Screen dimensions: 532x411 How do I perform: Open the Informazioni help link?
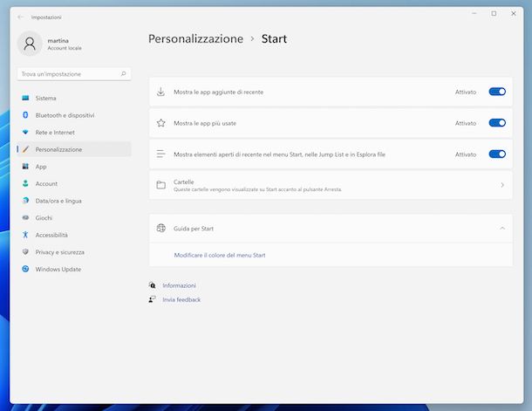pyautogui.click(x=179, y=285)
